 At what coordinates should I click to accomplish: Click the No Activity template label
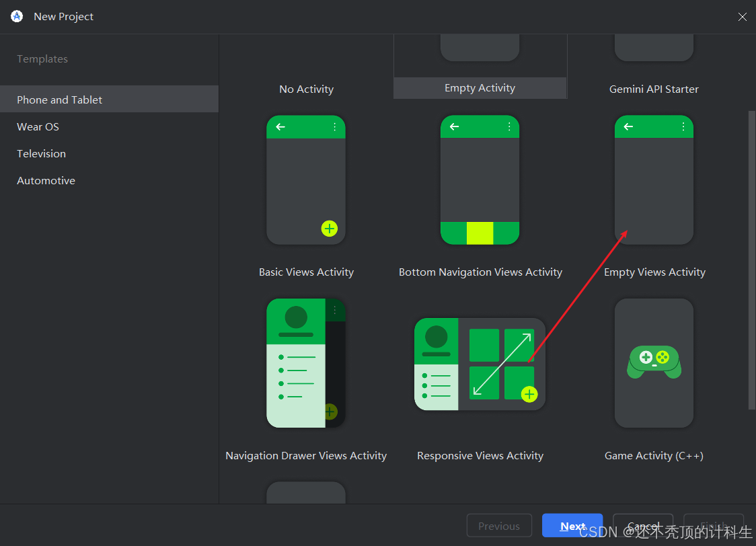(x=306, y=89)
